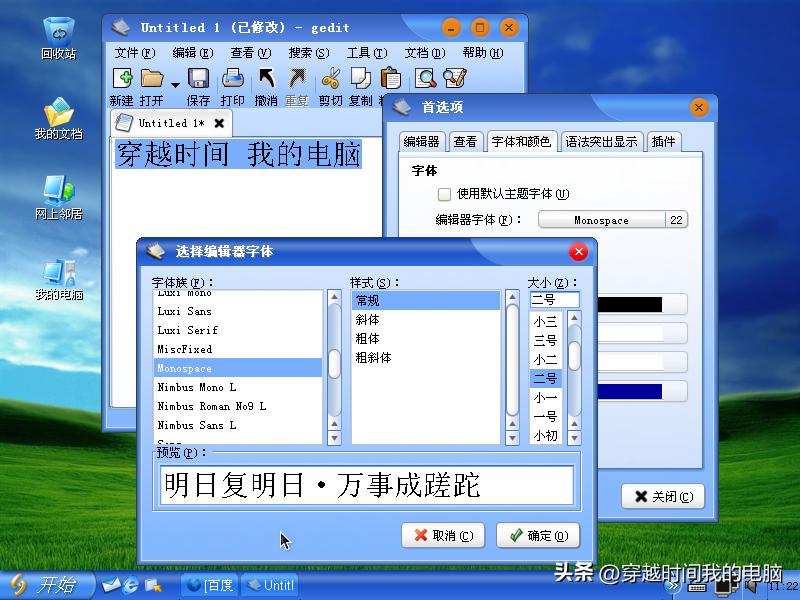This screenshot has height=600, width=800.
Task: Close preferences using the 关闭 button
Action: click(662, 496)
